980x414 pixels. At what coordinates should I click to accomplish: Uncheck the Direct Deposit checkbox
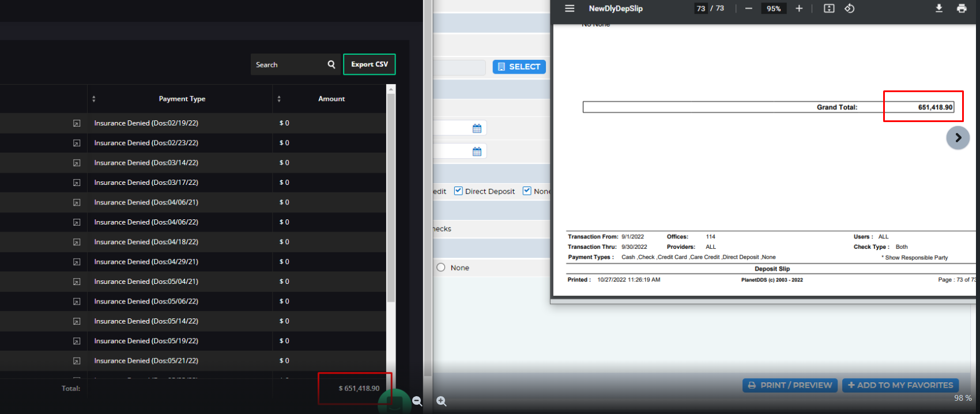458,191
